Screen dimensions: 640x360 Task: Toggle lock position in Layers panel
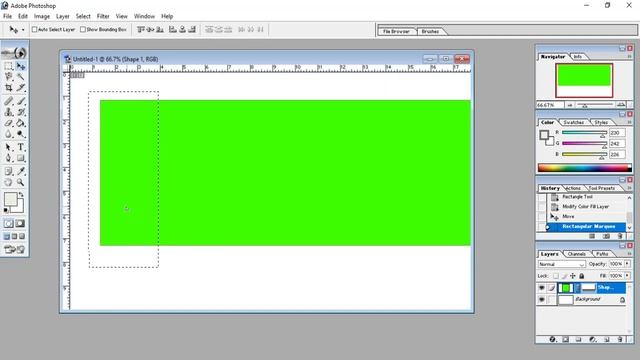573,276
